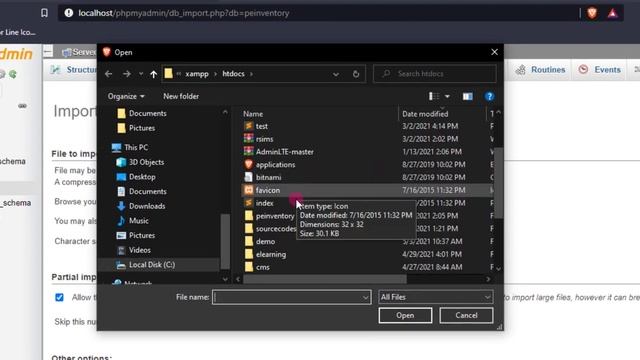The image size is (640, 360).
Task: Click the Open button
Action: [x=405, y=316]
